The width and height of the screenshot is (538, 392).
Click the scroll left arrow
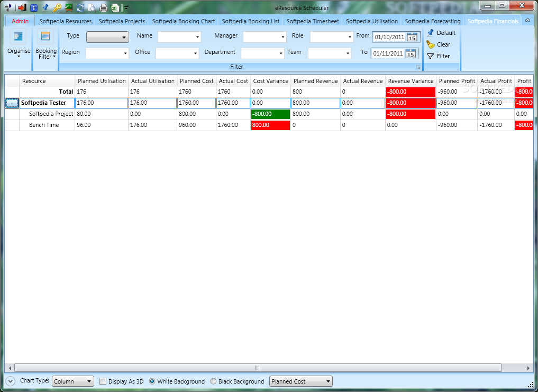point(10,368)
